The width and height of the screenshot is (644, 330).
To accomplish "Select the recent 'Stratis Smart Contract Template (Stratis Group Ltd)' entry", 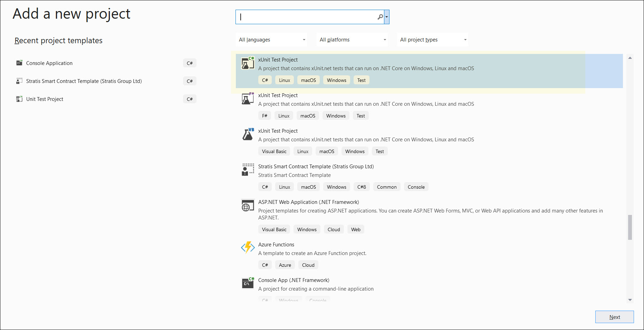I will [x=84, y=81].
